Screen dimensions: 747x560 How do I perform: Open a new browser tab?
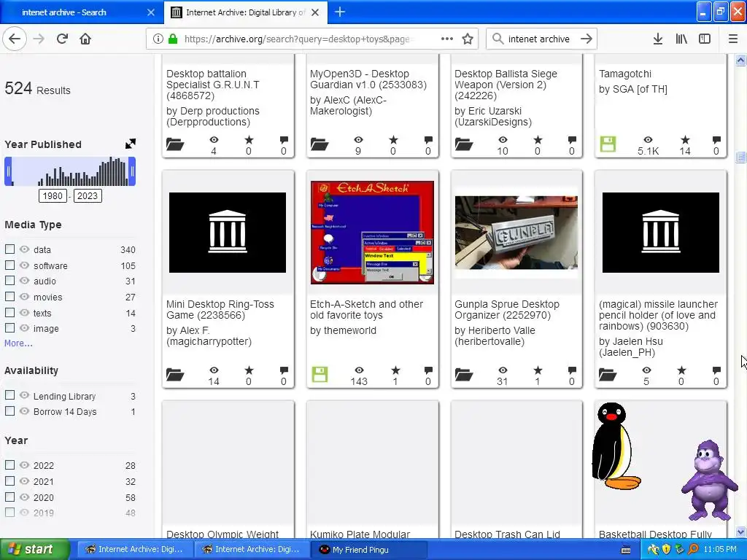pyautogui.click(x=340, y=12)
